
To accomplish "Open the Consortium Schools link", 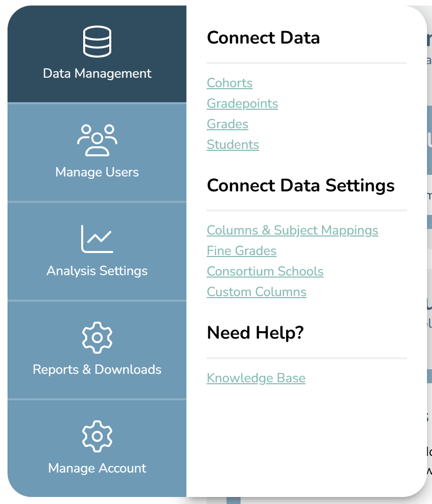I will pyautogui.click(x=265, y=272).
